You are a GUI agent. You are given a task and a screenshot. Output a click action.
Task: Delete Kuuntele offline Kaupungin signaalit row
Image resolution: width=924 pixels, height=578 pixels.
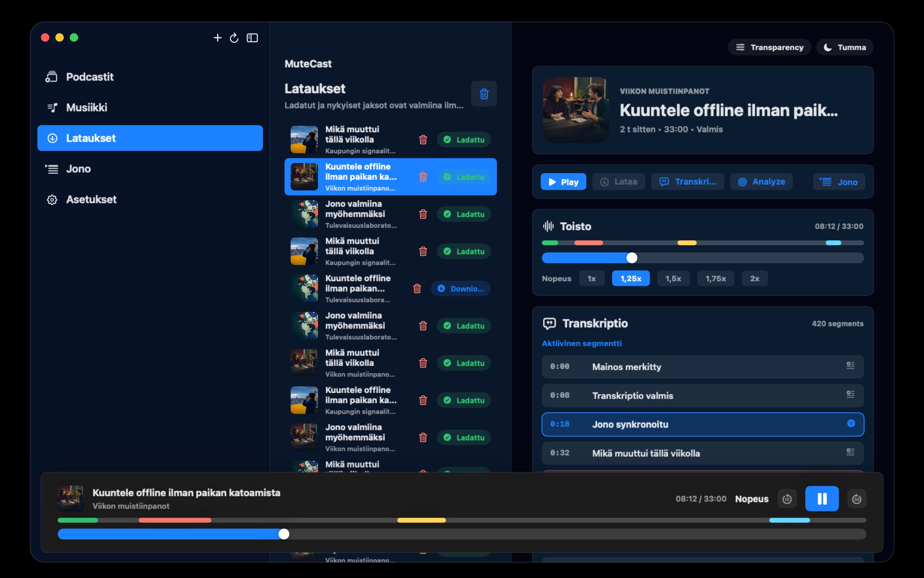(423, 400)
